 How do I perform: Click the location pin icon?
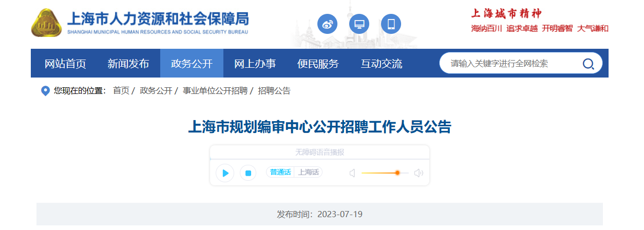click(x=45, y=91)
